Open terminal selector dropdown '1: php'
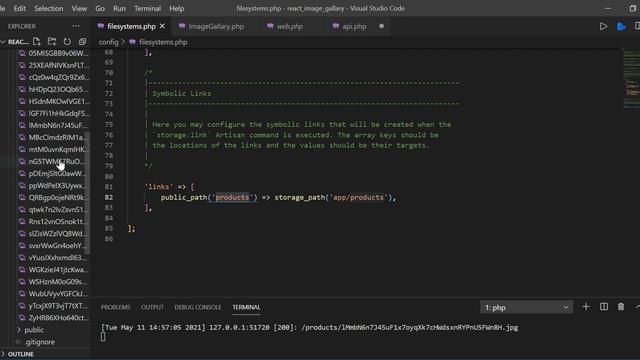Screen dimensions: 640x360 [526, 307]
